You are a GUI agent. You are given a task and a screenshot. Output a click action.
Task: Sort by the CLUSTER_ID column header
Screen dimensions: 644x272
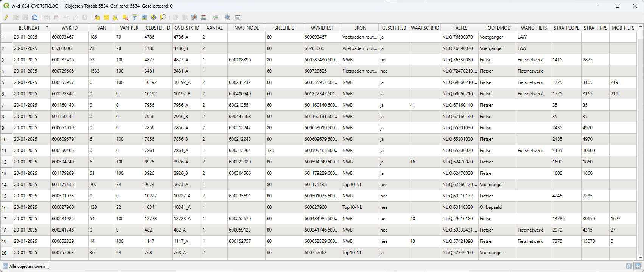pos(158,28)
